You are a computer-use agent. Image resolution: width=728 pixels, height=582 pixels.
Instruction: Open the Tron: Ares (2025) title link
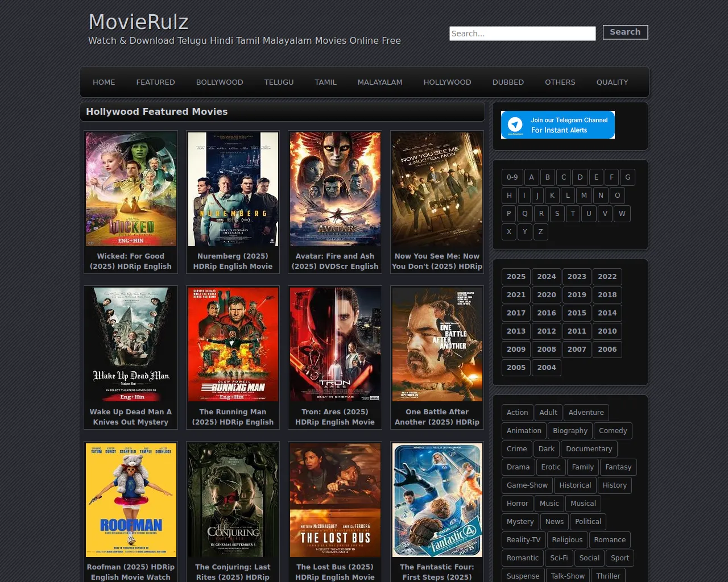click(x=335, y=417)
